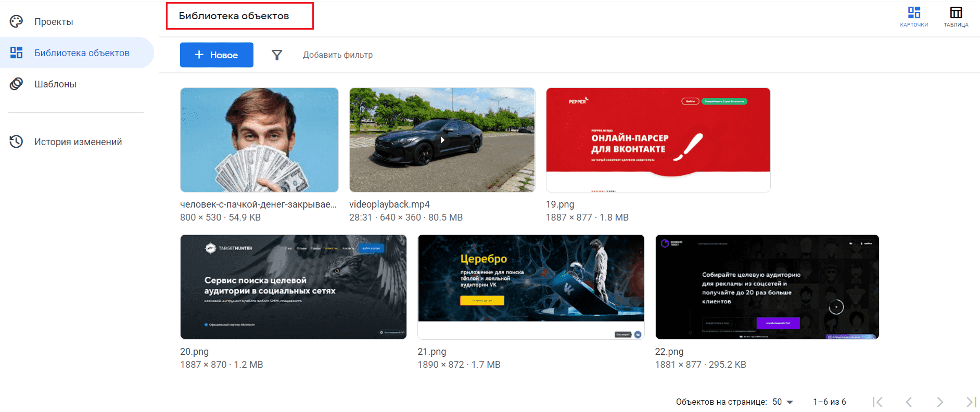Open the 21.png Церебро thumbnail

tap(531, 287)
